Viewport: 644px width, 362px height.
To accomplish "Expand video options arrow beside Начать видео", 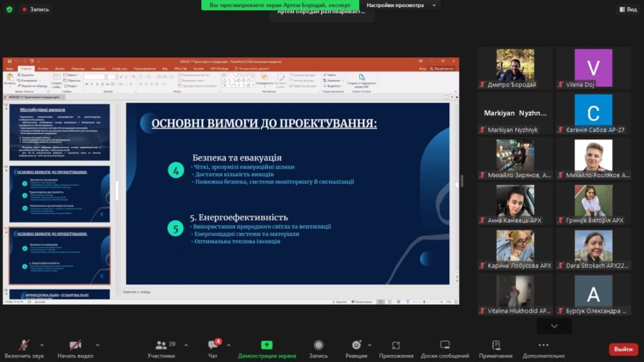I will 97,345.
